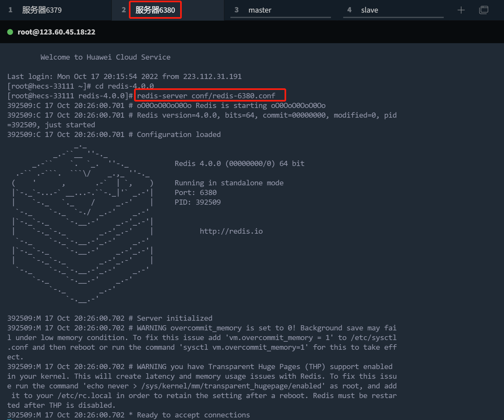Click the multi-window sessions icon
The image size is (504, 420).
pos(483,10)
